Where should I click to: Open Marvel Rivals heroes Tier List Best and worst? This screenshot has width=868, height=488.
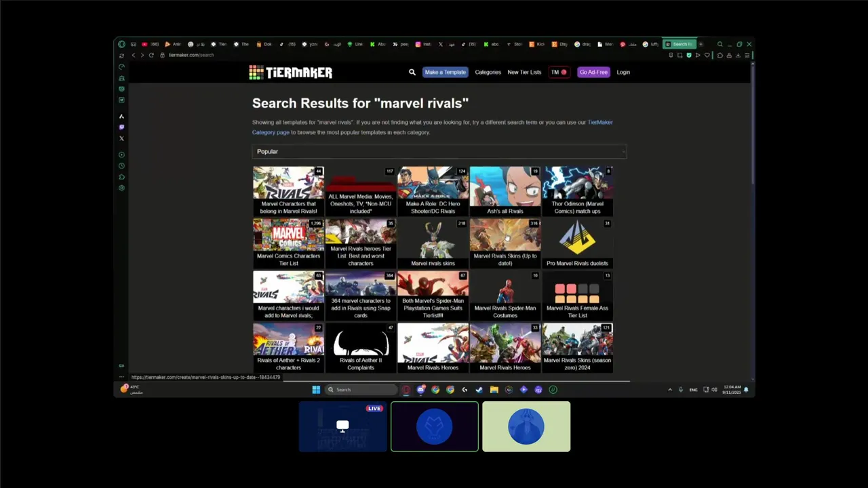coord(361,243)
